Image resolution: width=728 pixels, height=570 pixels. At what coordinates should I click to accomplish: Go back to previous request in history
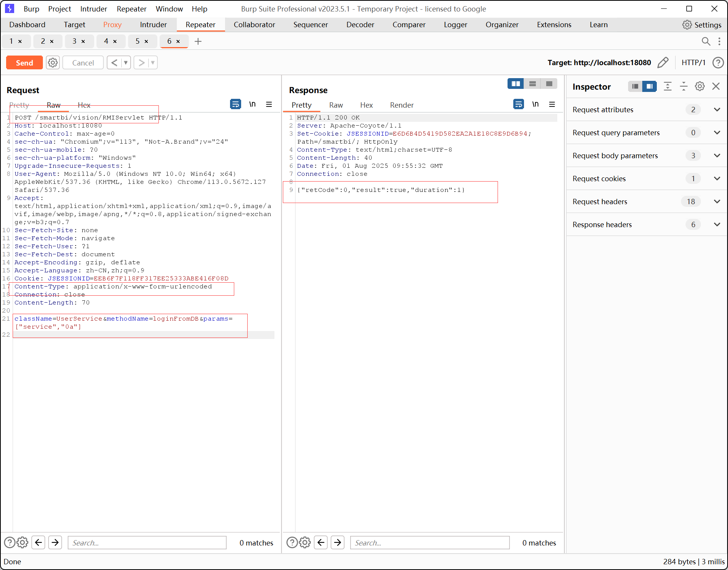(114, 62)
